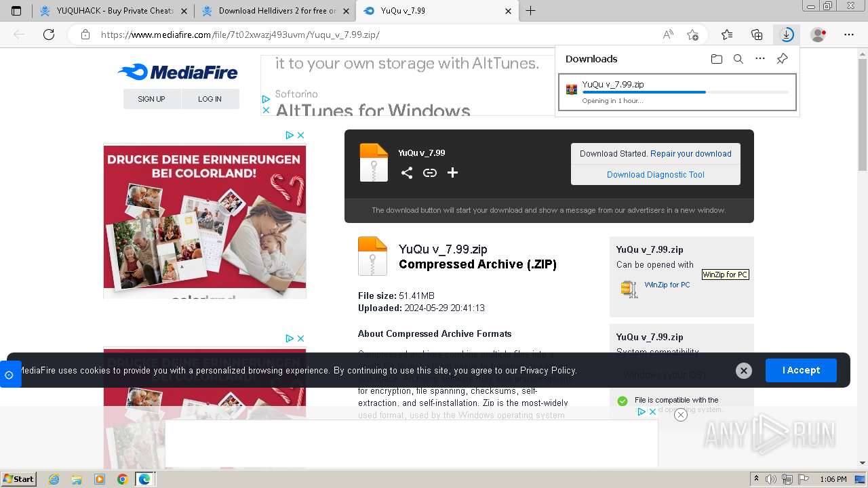Close the Colorland ad with X
The height and width of the screenshot is (488, 868).
tap(301, 136)
